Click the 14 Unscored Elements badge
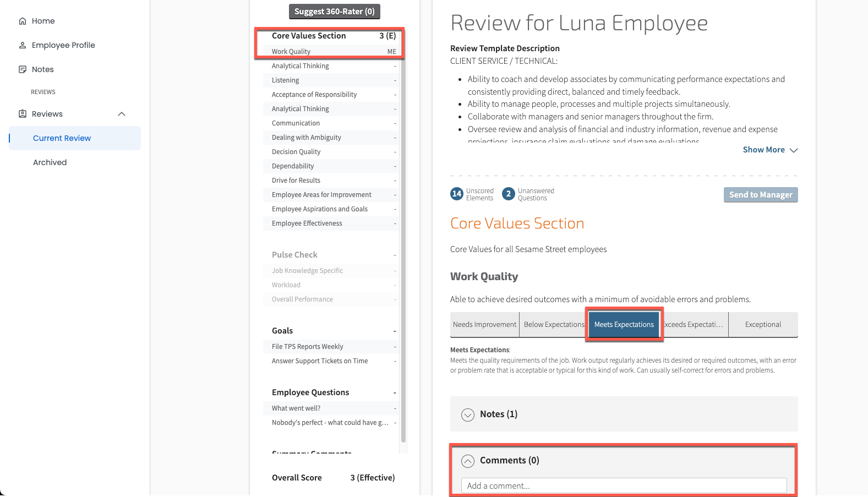 coord(456,194)
